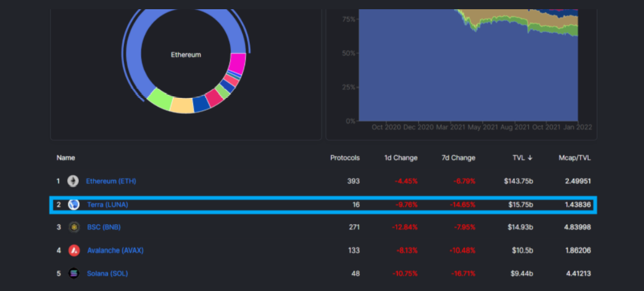This screenshot has width=644, height=291.
Task: Click Avalanche's 7d change -10.48%
Action: tap(463, 251)
